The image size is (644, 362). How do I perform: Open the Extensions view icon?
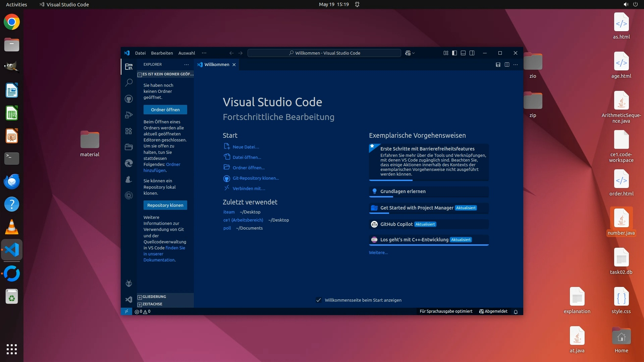coord(129,131)
